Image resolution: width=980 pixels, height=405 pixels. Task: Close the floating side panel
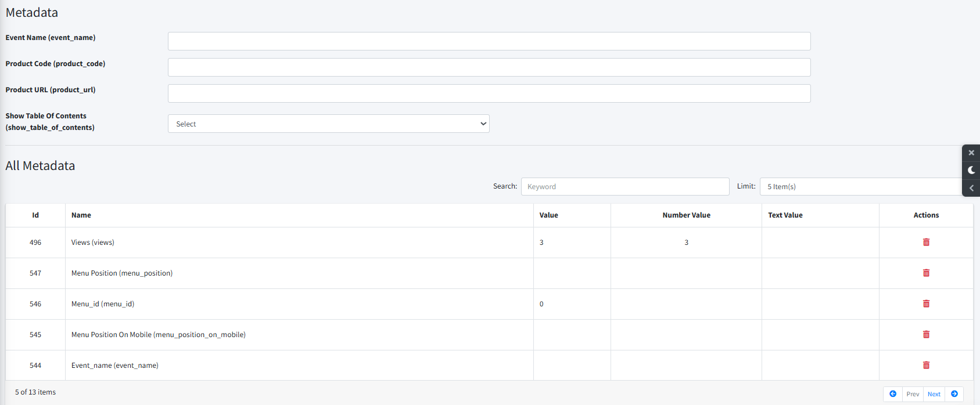(971, 153)
